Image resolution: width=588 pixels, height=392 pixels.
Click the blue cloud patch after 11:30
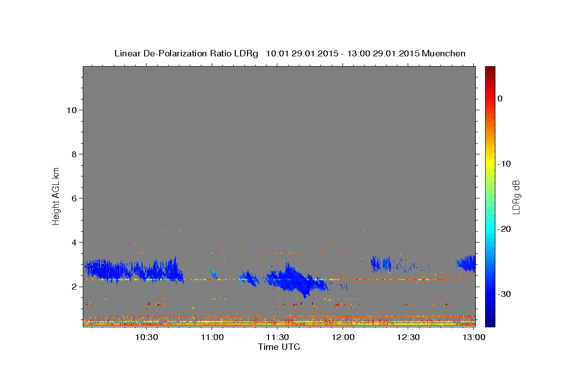296,280
